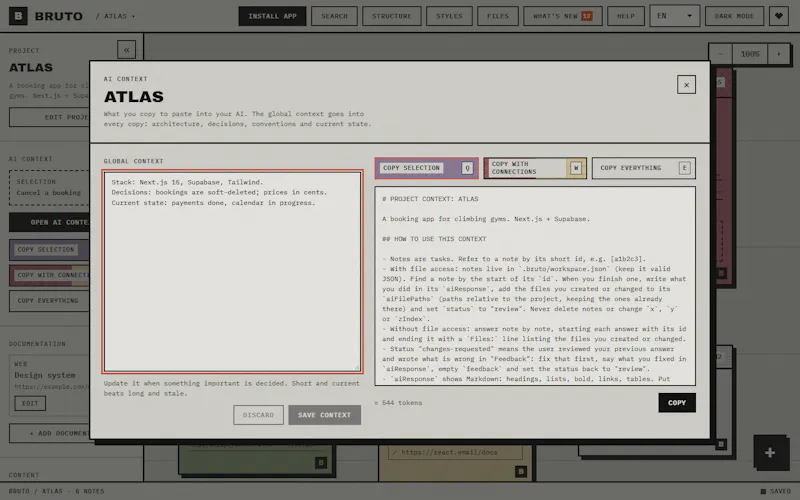800x500 pixels.
Task: Click the Edit button under Design system
Action: 30,403
